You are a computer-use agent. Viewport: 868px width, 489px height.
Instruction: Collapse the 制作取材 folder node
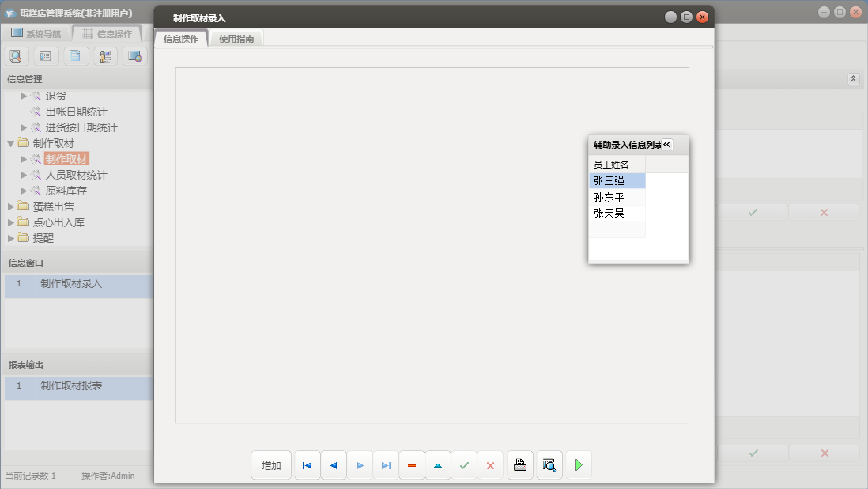coord(11,143)
